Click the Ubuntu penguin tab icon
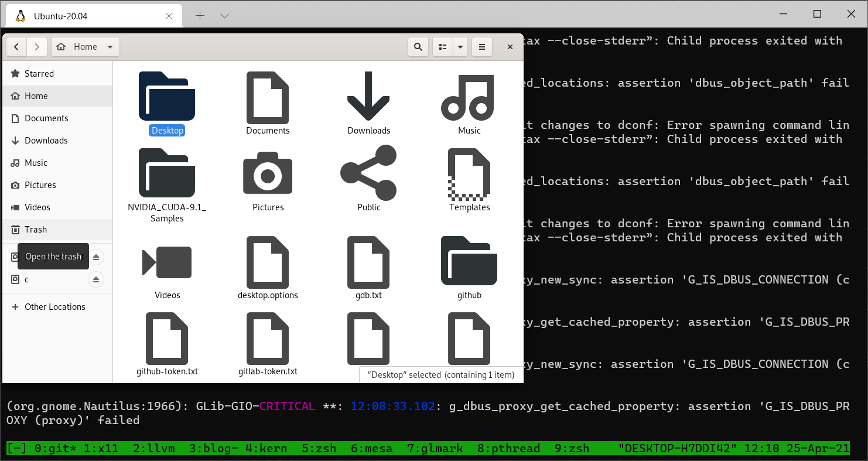The height and width of the screenshot is (461, 868). [x=20, y=16]
